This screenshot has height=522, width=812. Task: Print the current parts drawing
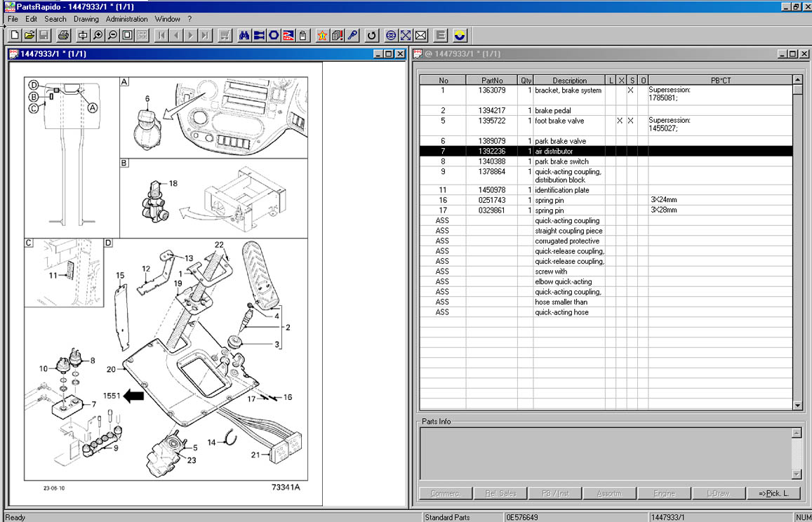point(63,35)
